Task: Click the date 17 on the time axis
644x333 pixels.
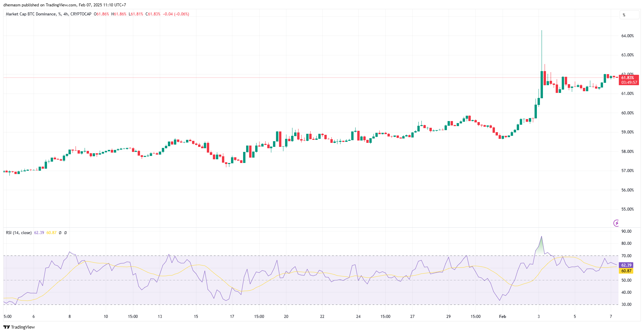Action: click(x=232, y=317)
